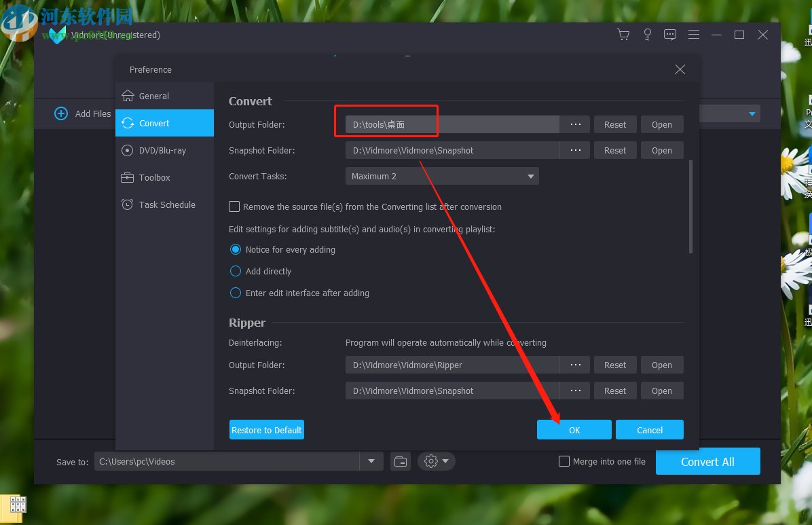The height and width of the screenshot is (525, 812).
Task: Browse Ripper Output Folder with ellipsis button
Action: coord(575,365)
